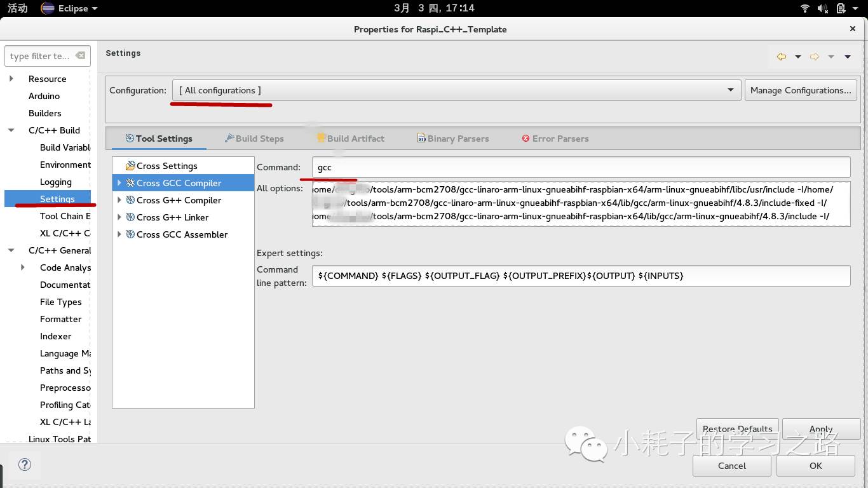The image size is (868, 488).
Task: Expand the Cross GCC Compiler node
Action: (119, 183)
